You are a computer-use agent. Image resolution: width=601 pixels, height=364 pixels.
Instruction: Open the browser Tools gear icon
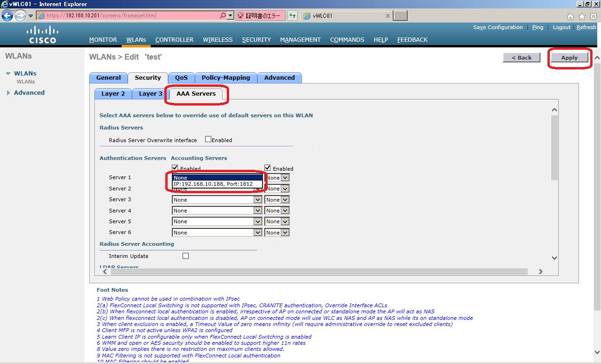[593, 16]
